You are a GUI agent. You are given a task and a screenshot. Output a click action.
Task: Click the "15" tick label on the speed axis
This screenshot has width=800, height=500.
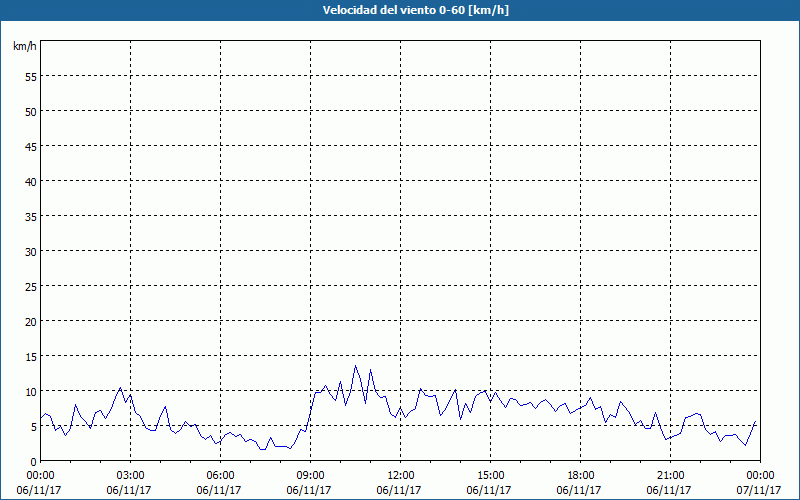coord(31,357)
